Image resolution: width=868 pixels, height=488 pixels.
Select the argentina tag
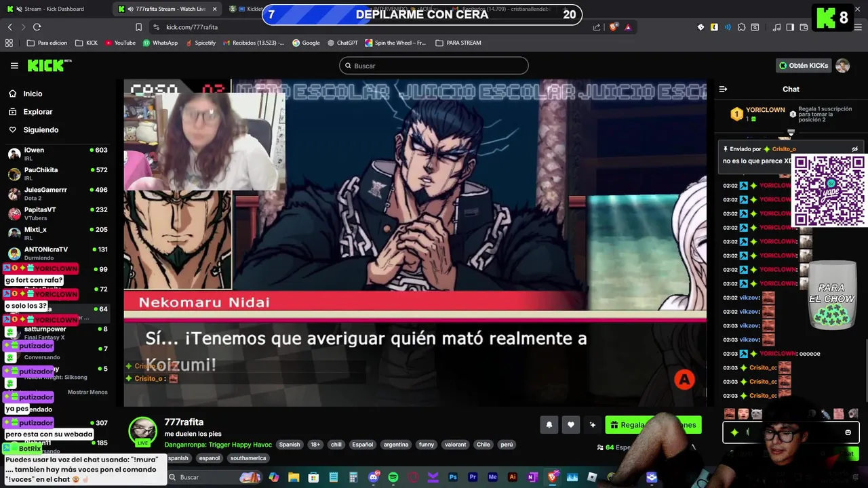click(395, 445)
